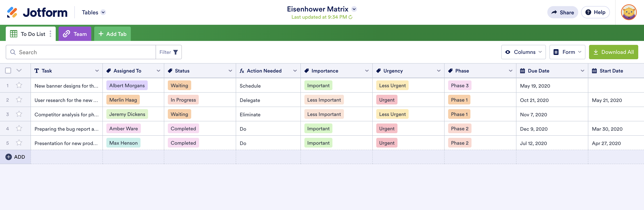The height and width of the screenshot is (210, 644).
Task: Click the Download All button
Action: [613, 52]
